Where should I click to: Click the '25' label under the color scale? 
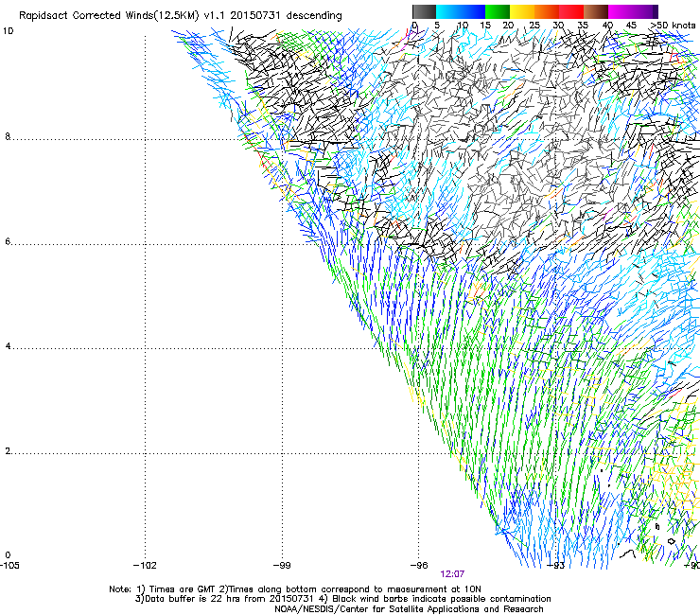534,26
